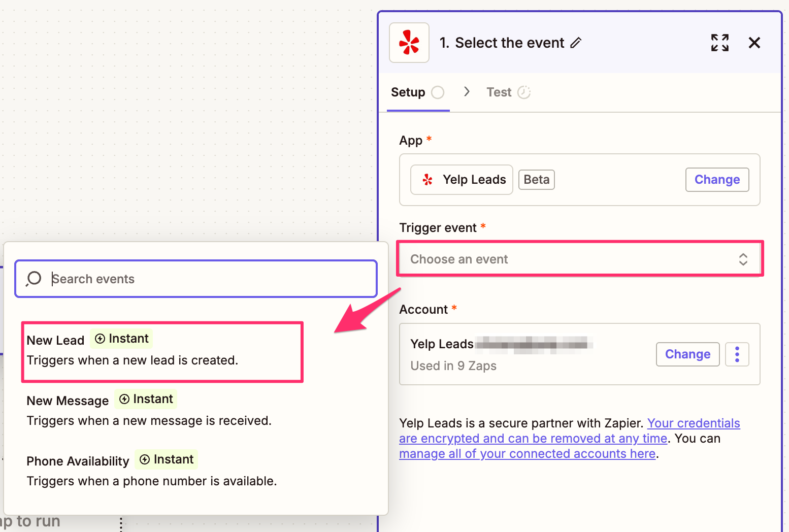Change the Yelp Leads account
This screenshot has height=532, width=789.
coord(687,354)
